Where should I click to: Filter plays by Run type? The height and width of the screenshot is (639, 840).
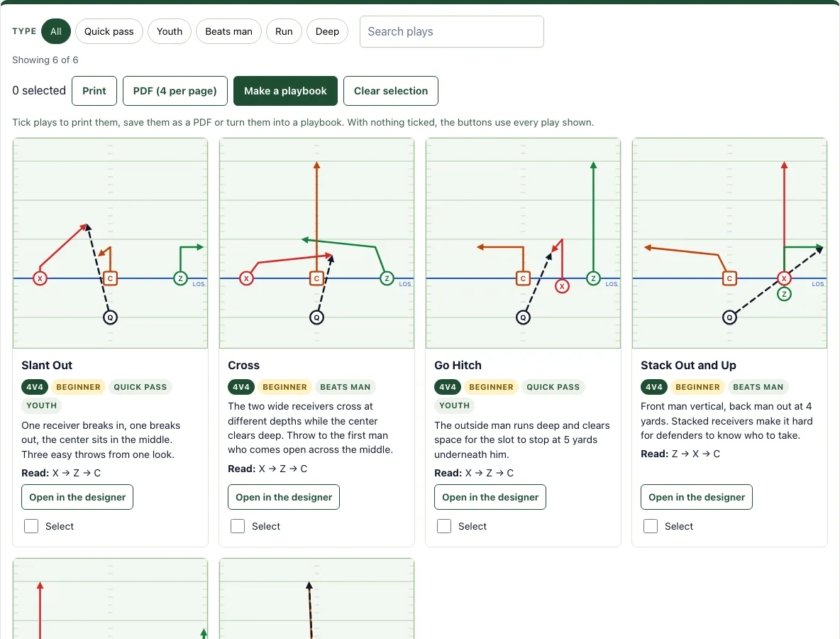[x=284, y=32]
